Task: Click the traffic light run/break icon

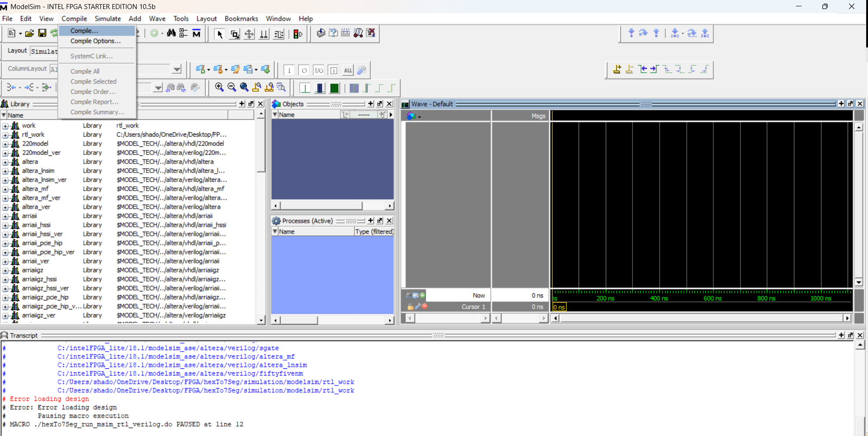Action: coord(298,34)
